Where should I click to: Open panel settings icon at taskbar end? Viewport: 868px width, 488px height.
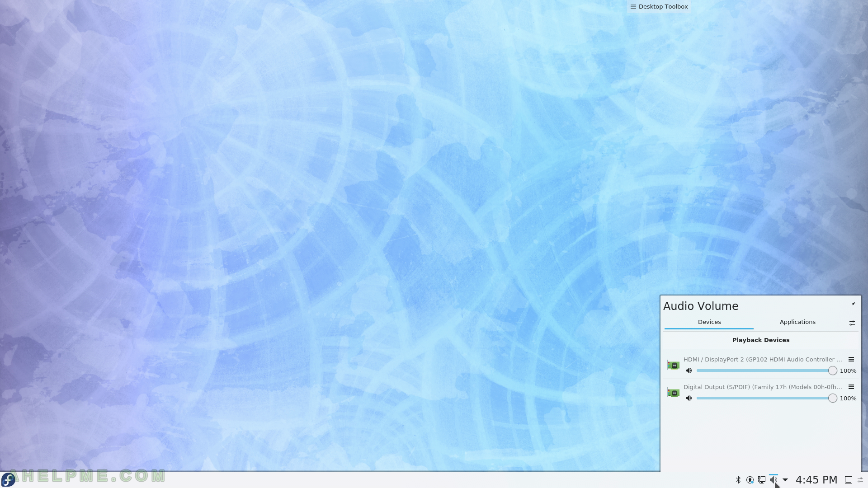(861, 480)
